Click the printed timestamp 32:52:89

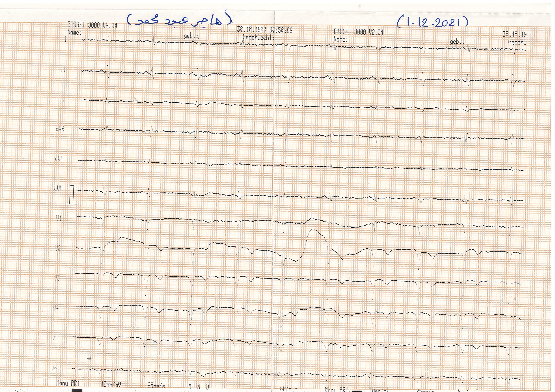pos(281,30)
